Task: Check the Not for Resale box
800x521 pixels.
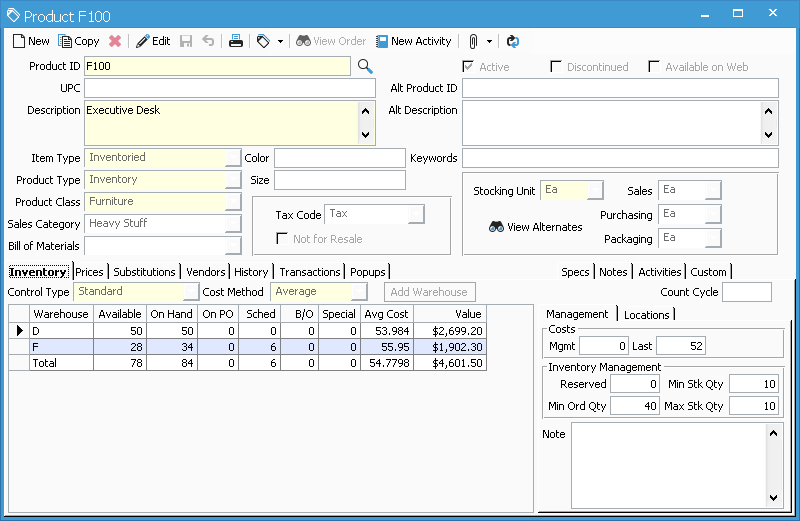Action: [x=283, y=239]
